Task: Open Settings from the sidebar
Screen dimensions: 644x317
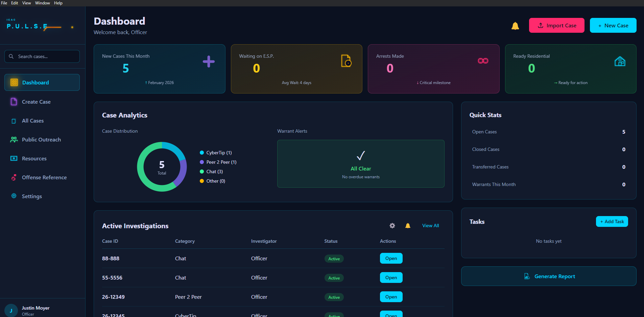Action: 42,196
